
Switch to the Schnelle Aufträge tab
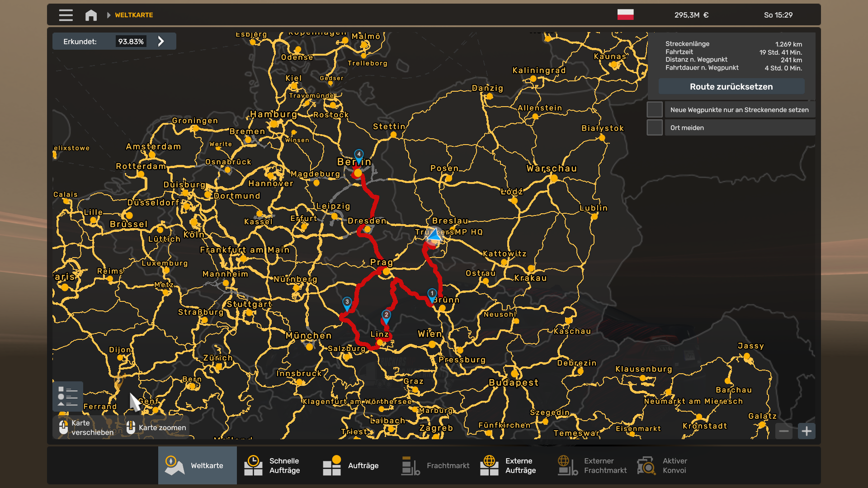pos(273,465)
